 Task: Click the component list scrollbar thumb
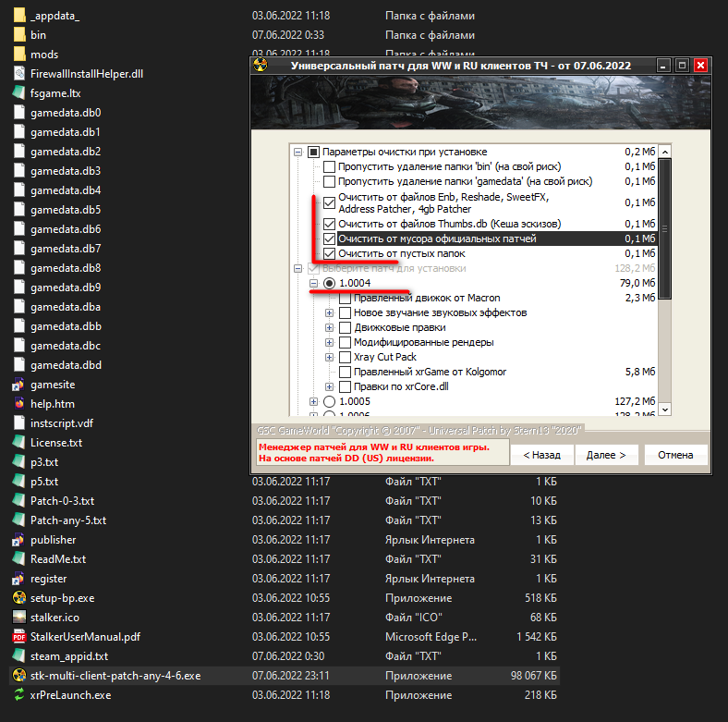pos(665,228)
